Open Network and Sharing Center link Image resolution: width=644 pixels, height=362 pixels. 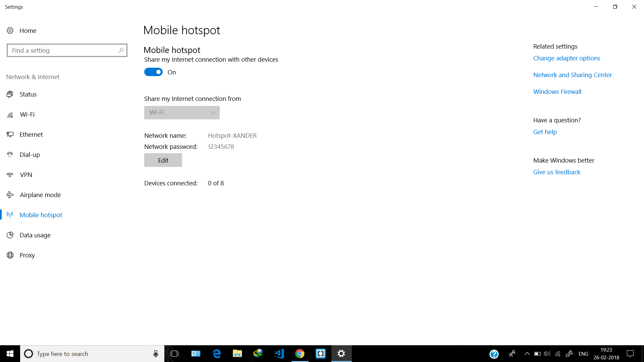[x=573, y=74]
